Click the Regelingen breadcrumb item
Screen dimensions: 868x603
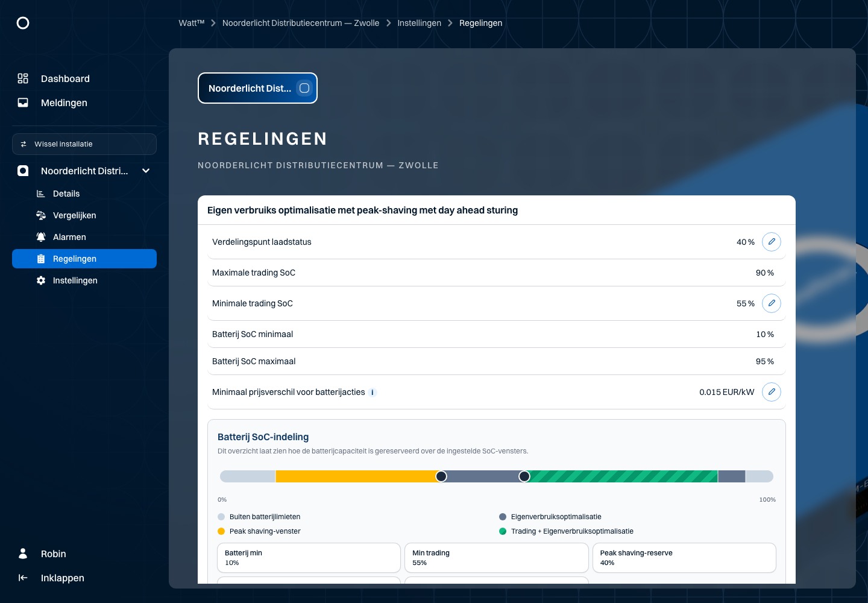(480, 23)
